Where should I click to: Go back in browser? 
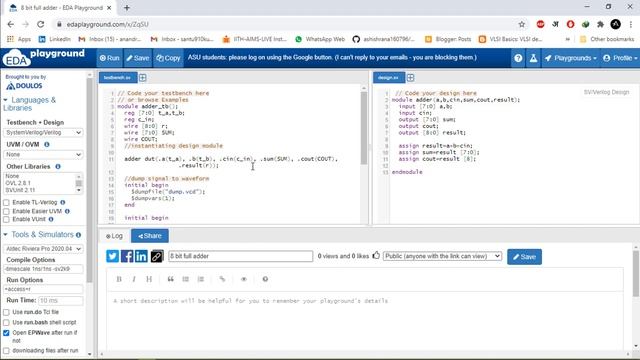coord(11,24)
